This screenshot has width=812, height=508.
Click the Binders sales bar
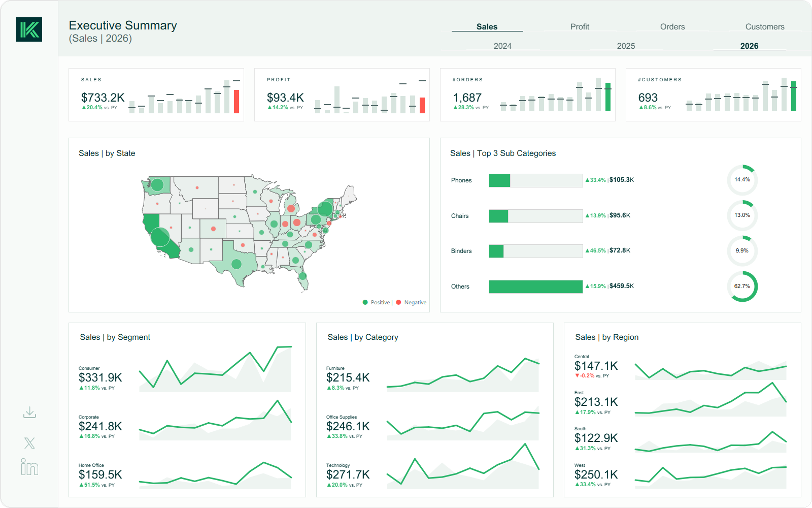pos(535,251)
